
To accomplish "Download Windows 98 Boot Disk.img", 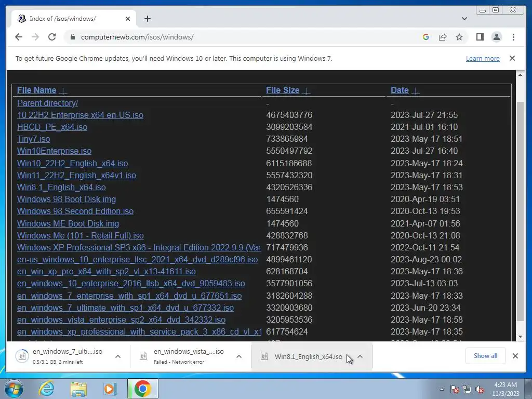I will 66,199.
